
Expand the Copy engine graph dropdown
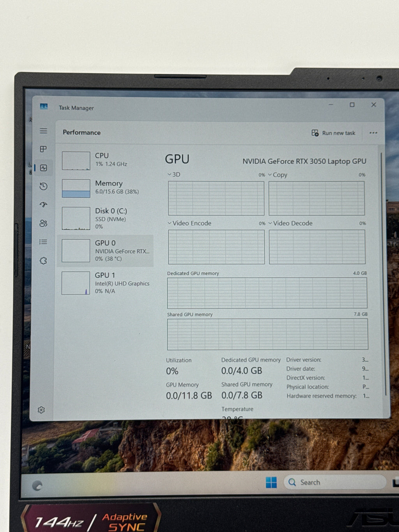(x=277, y=175)
